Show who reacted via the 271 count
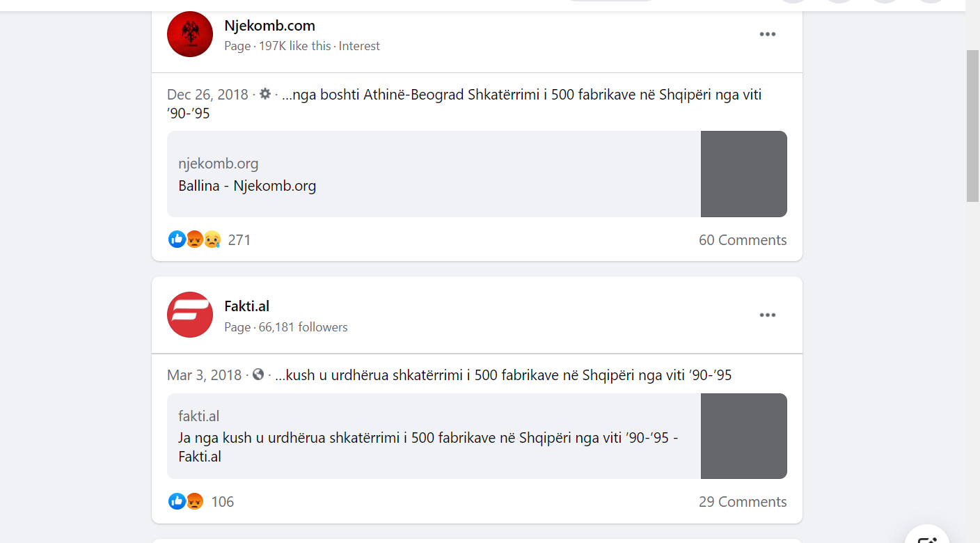The image size is (980, 543). pyautogui.click(x=239, y=240)
